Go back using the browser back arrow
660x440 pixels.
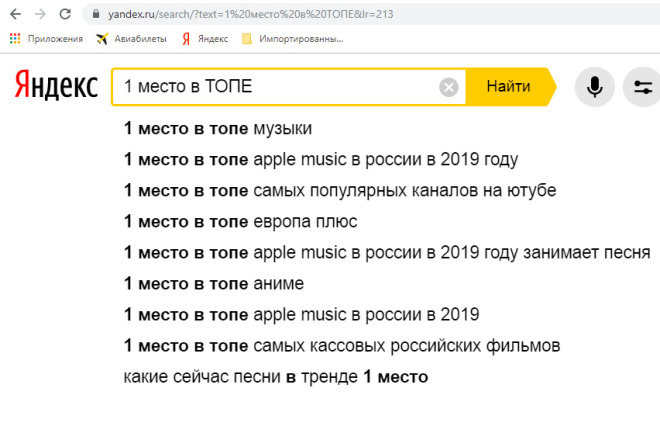pyautogui.click(x=16, y=14)
